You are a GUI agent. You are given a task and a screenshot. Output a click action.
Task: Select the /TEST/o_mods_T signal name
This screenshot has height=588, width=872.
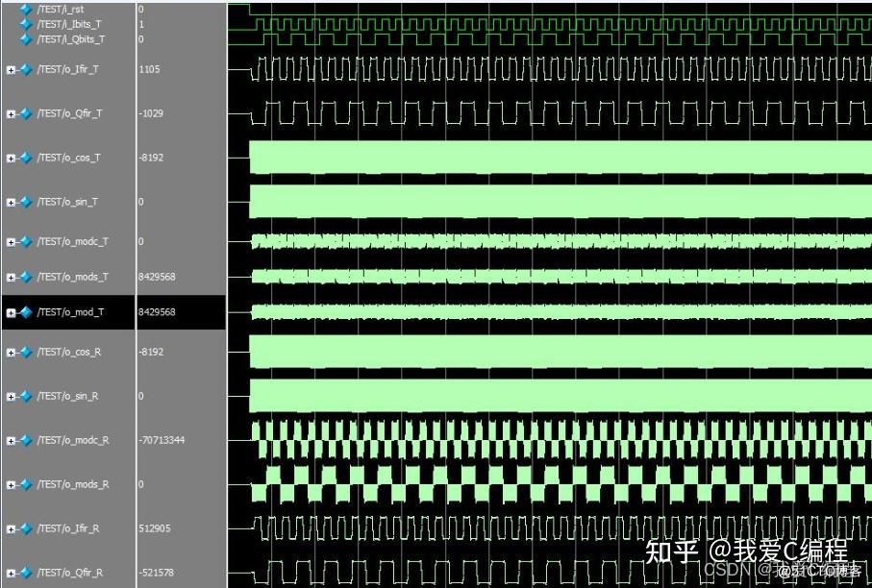pyautogui.click(x=73, y=277)
